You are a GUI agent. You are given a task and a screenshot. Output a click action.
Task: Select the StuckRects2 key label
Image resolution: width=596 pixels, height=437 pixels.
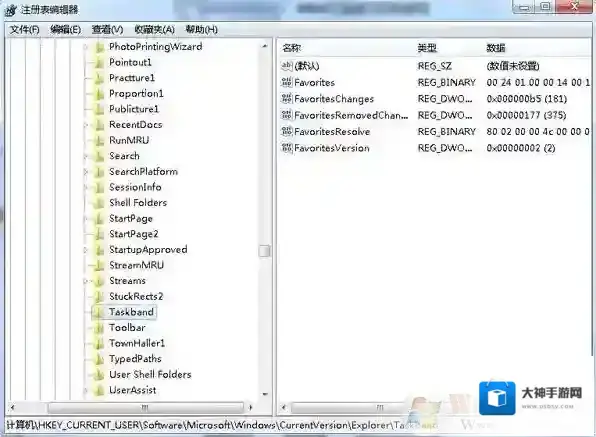[136, 296]
